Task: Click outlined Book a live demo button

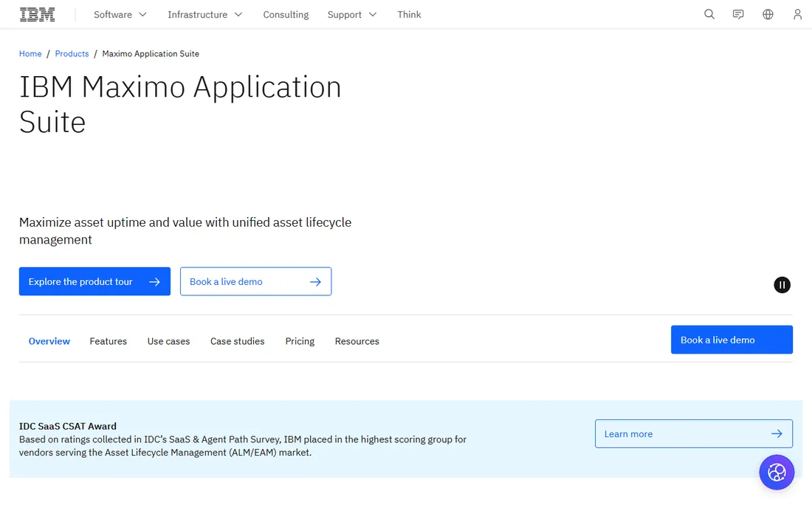Action: pyautogui.click(x=256, y=282)
